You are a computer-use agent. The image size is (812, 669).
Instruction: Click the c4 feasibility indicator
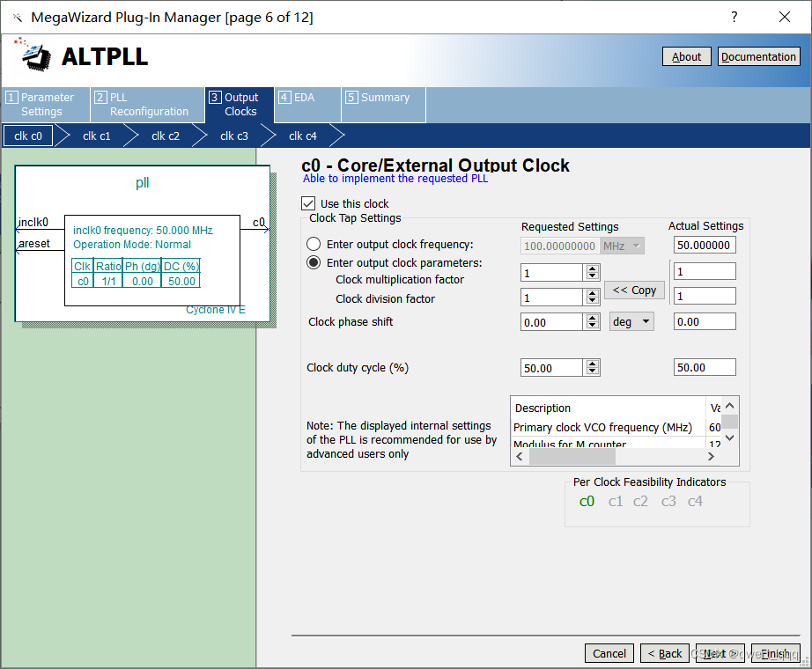point(695,501)
